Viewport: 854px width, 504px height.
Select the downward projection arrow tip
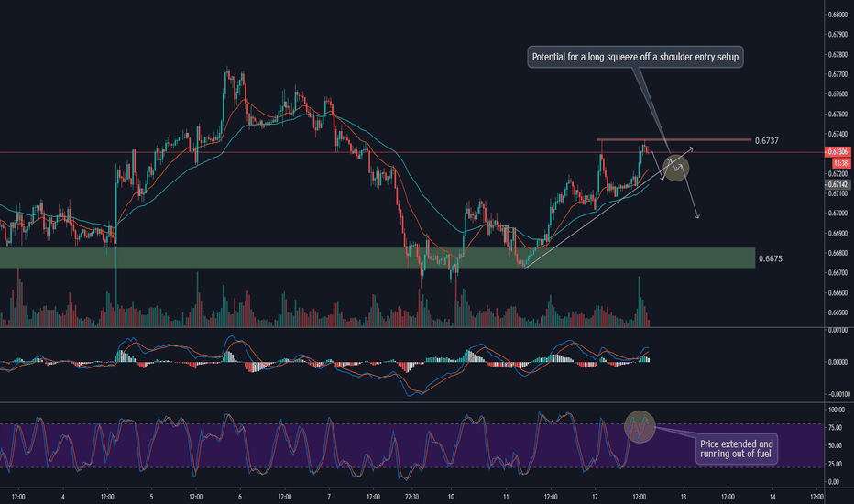[x=697, y=216]
